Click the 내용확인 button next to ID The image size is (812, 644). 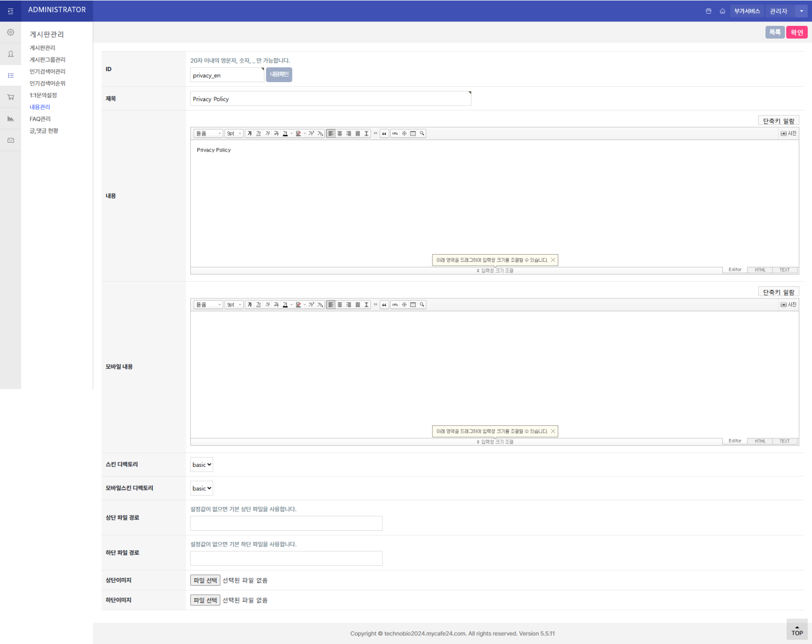pos(279,75)
